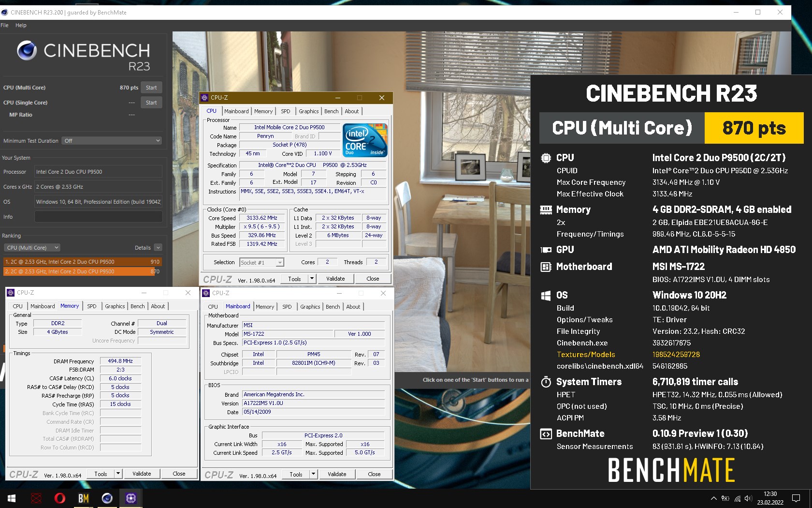Switch to CPU-Z via taskbar icon
This screenshot has width=812, height=508.
tap(130, 498)
